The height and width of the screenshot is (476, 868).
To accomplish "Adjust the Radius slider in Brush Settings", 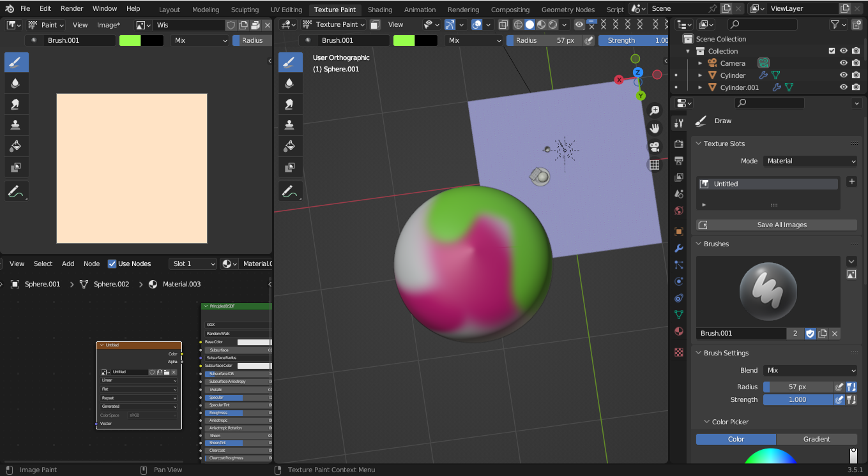I will click(798, 387).
